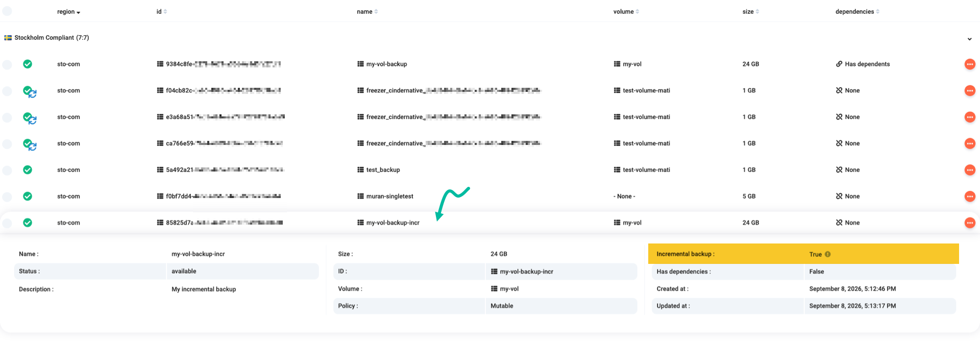Click sto-com region in test_backup row
Screen dimensions: 980x342
point(68,170)
